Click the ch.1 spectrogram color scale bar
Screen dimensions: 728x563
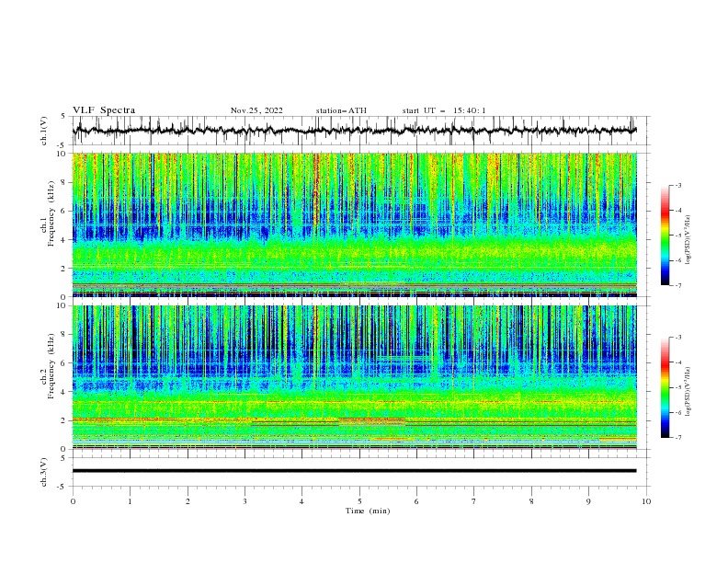[665, 236]
